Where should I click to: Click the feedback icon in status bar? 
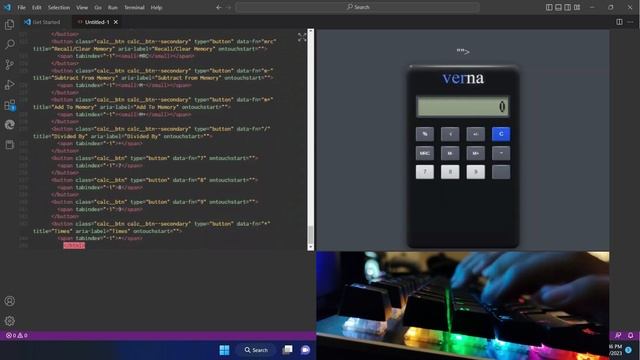pos(618,335)
